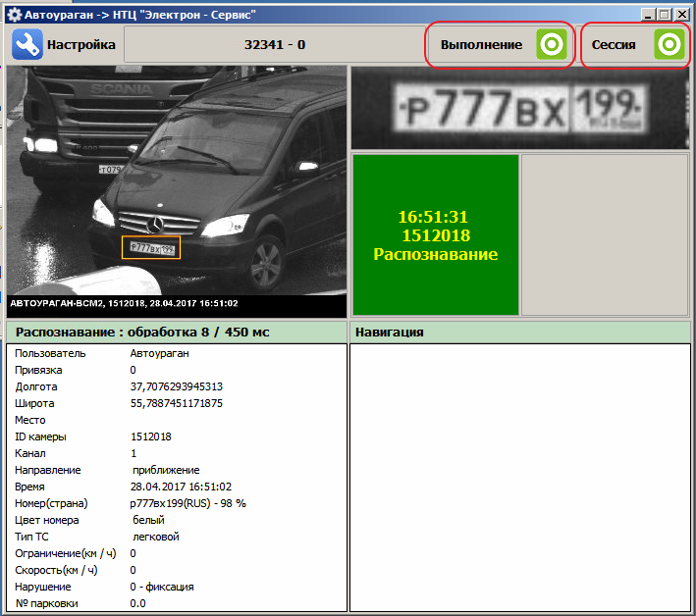The width and height of the screenshot is (696, 616).
Task: Click the empty gray panel beside status
Action: click(x=604, y=234)
